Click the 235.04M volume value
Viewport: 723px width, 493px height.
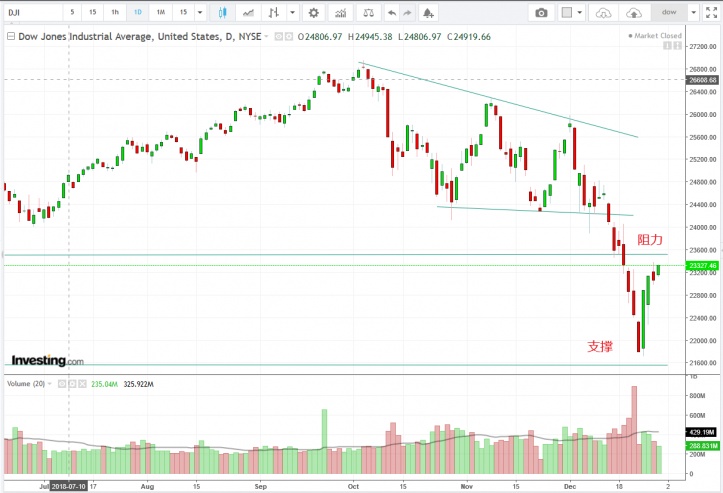click(104, 384)
